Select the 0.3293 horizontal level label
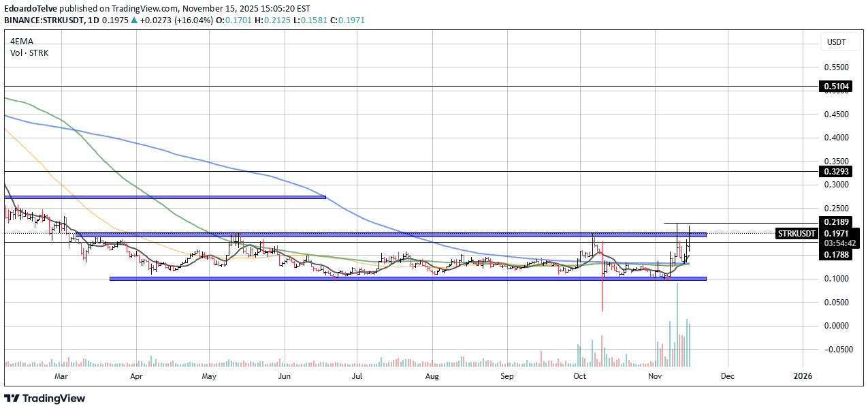This screenshot has height=411, width=868. 835,172
